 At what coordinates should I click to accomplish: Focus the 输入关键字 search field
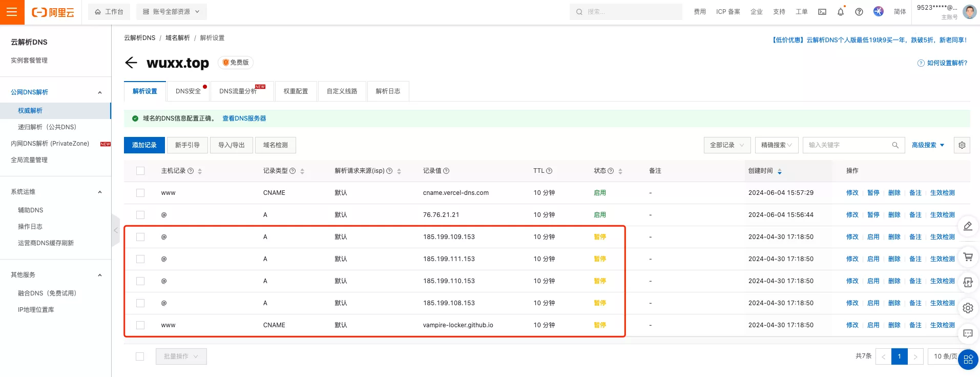(848, 145)
